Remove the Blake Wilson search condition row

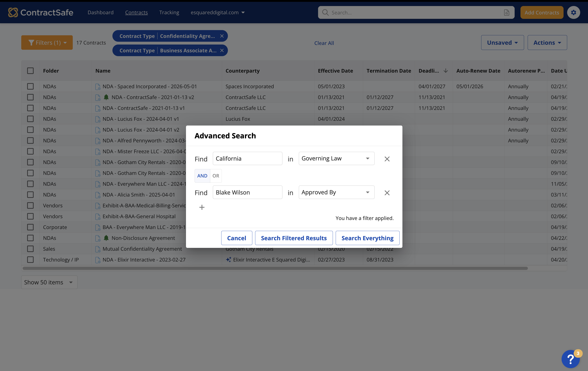pos(387,193)
